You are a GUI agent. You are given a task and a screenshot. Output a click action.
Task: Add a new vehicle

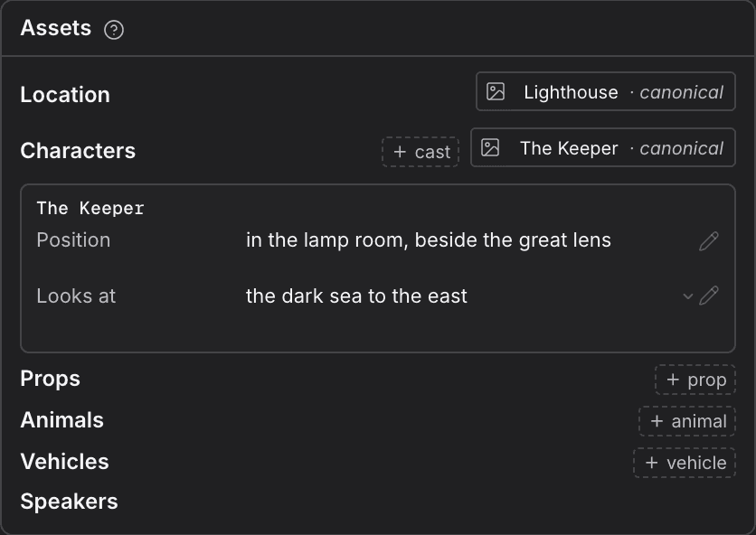(x=685, y=463)
